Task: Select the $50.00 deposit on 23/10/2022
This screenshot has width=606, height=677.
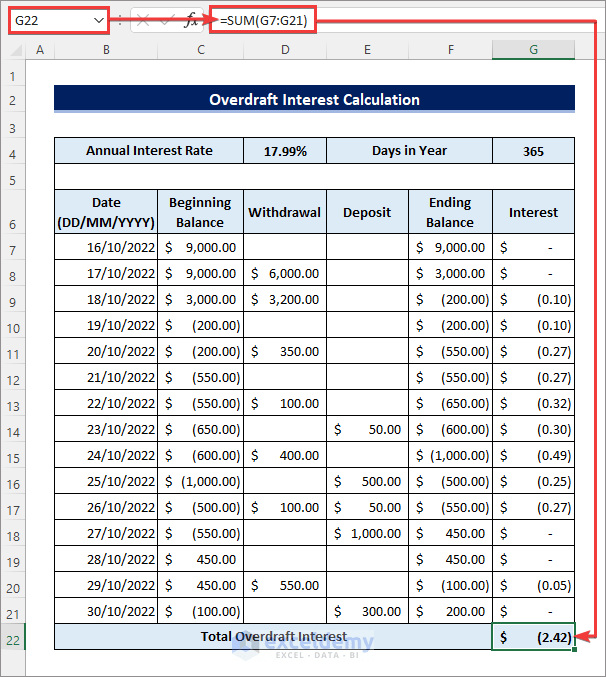Action: coord(367,429)
